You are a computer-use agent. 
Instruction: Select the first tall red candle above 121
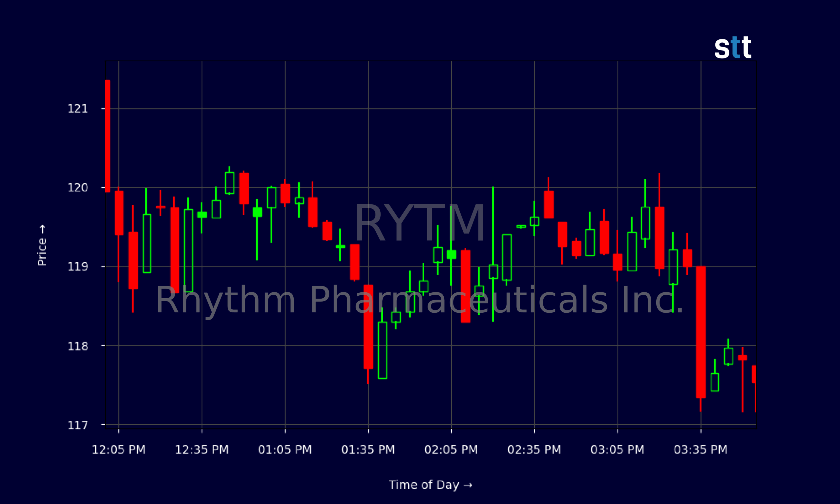(107, 136)
